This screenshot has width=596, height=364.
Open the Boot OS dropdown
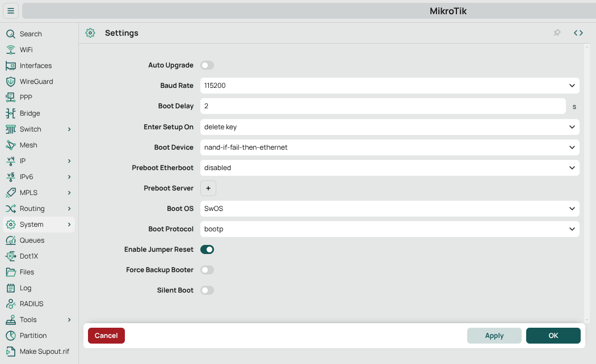(x=389, y=209)
